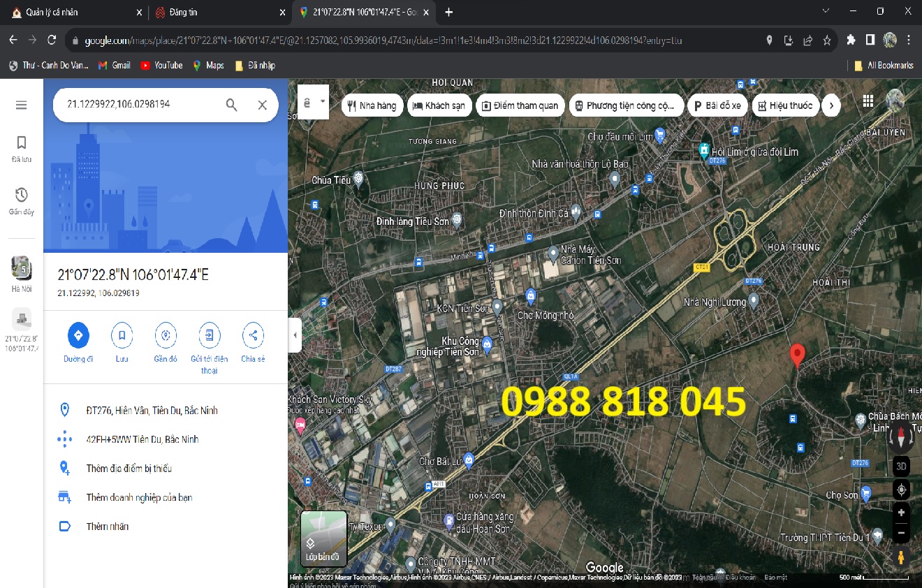The width and height of the screenshot is (922, 588).
Task: Click the coordinates search input field
Action: (x=140, y=105)
